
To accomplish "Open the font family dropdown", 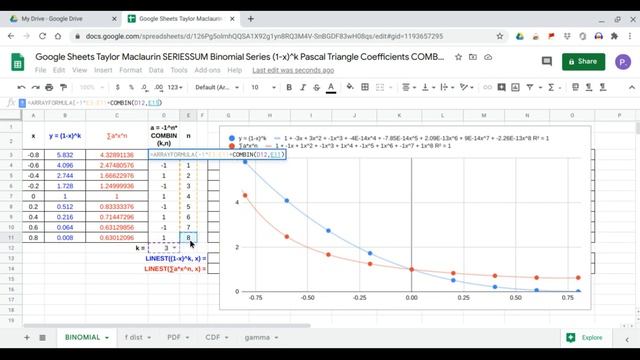I will [x=217, y=87].
